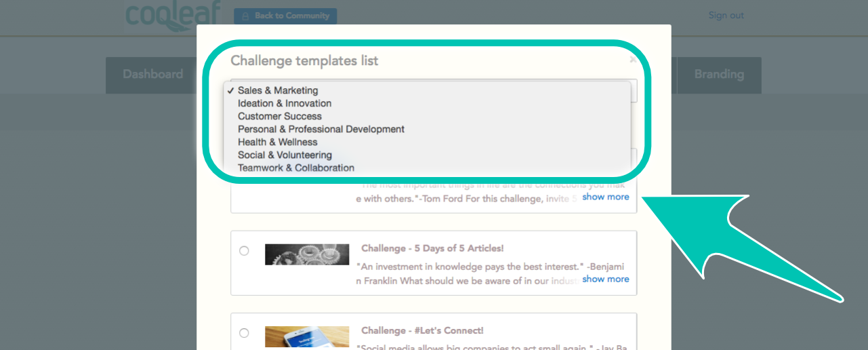
Task: Open the phone thumbnail of Let's Connect challenge
Action: (x=307, y=338)
